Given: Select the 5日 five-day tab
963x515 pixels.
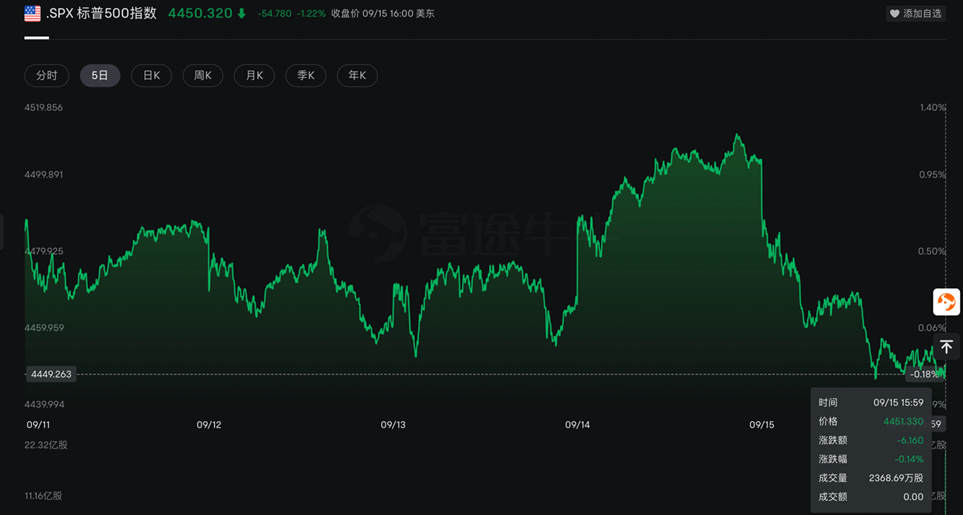Looking at the screenshot, I should click(100, 76).
